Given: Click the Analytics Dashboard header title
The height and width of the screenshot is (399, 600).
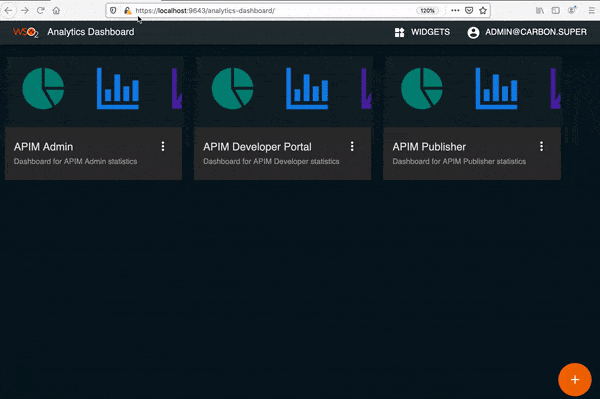Looking at the screenshot, I should (x=91, y=32).
